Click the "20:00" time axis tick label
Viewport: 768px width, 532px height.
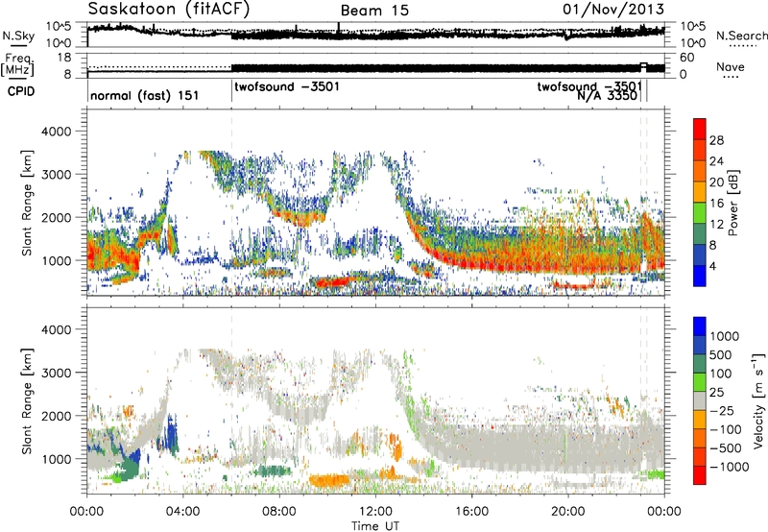pyautogui.click(x=567, y=512)
